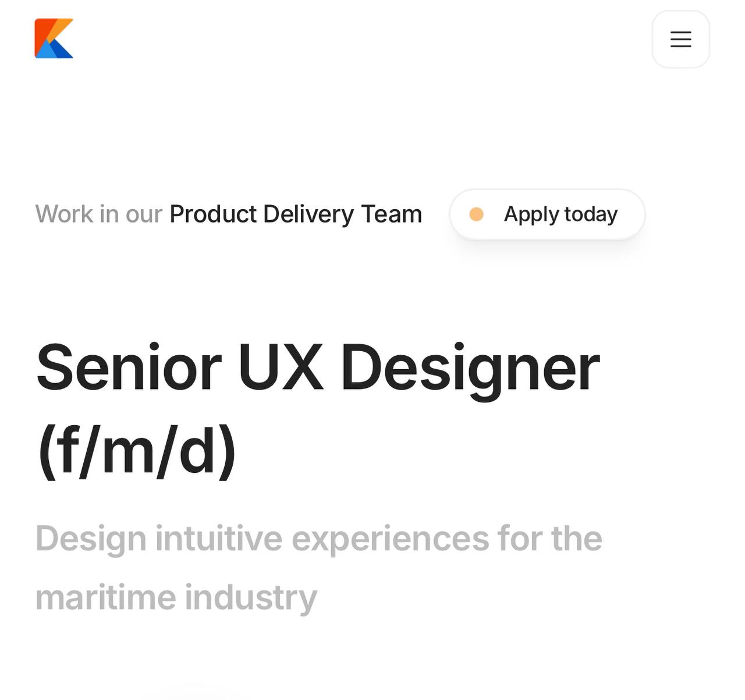The width and height of the screenshot is (745, 700).
Task: Click the word "Design" in the gray subtitle
Action: (x=91, y=540)
